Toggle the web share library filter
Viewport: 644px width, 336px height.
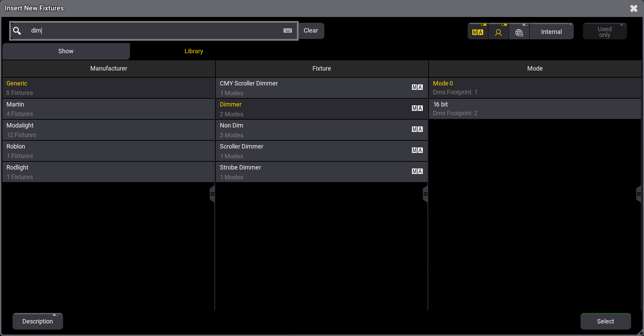pos(519,32)
